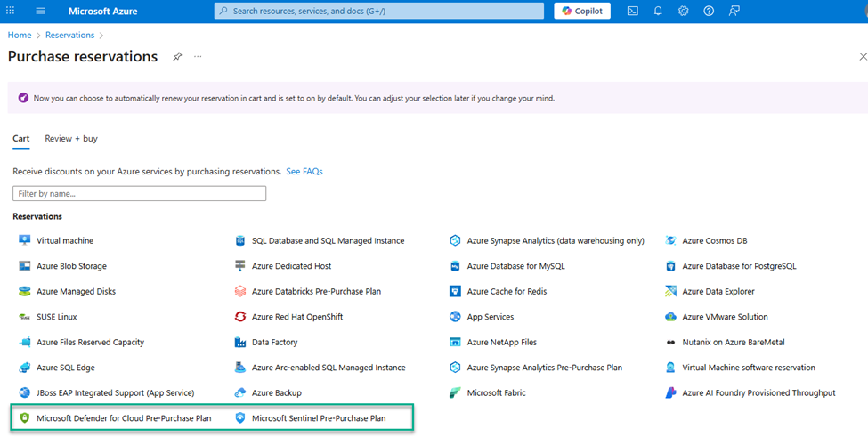The width and height of the screenshot is (868, 437).
Task: Click the feedback icon in header
Action: (734, 11)
